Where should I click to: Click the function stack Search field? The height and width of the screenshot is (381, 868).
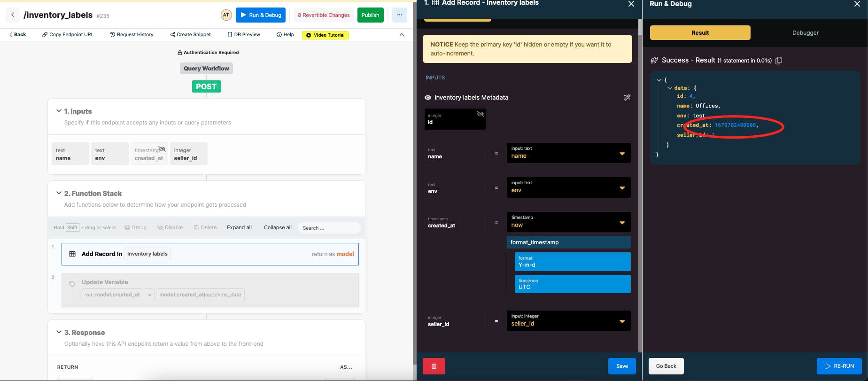tap(329, 228)
